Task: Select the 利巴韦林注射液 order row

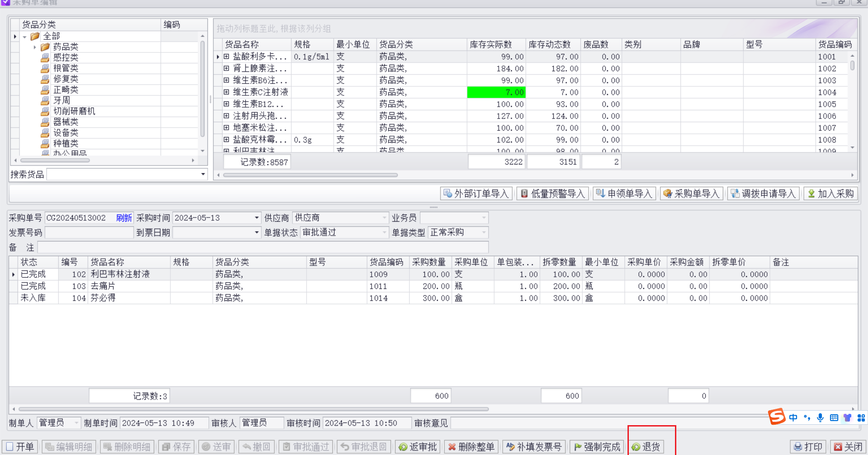Action: [x=433, y=275]
